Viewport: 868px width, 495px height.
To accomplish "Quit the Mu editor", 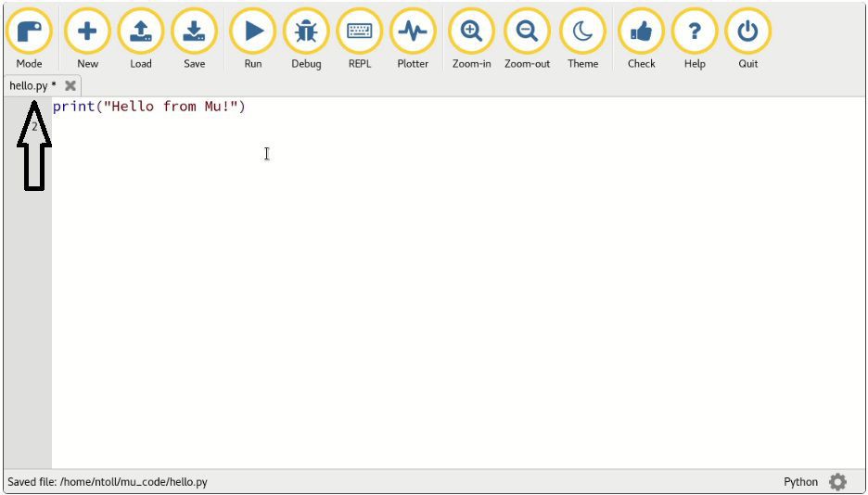I will (747, 39).
